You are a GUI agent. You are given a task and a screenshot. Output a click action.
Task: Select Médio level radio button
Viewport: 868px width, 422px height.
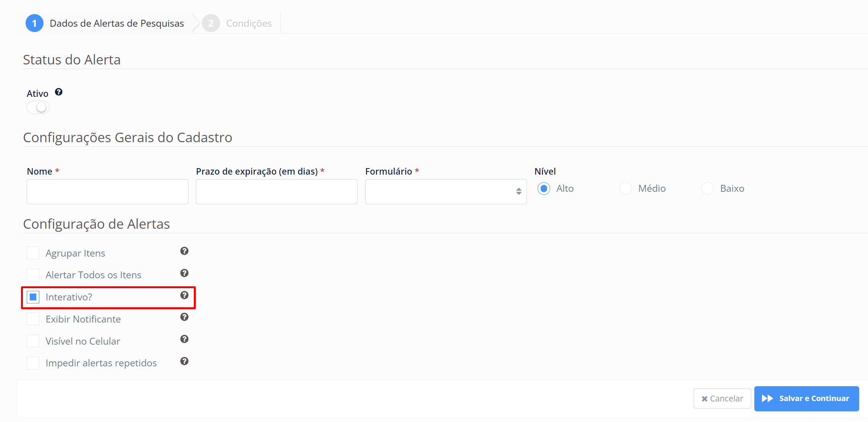[625, 188]
